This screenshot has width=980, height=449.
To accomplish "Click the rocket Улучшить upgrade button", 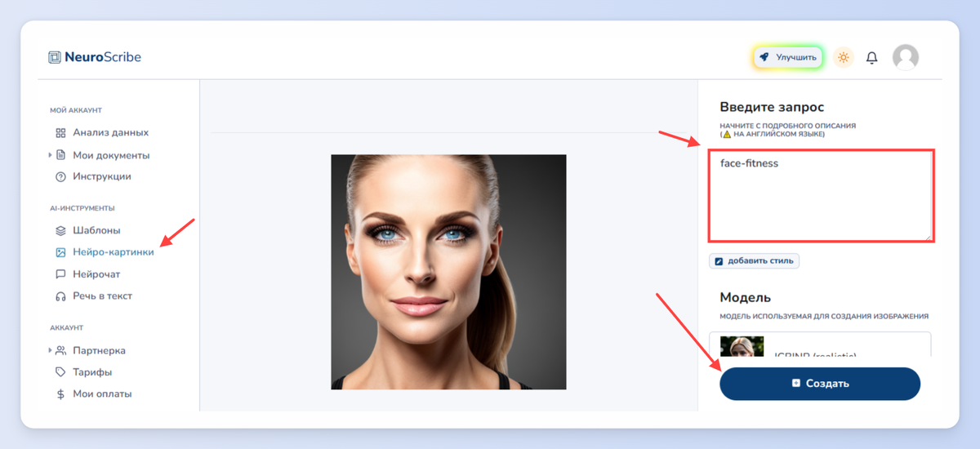I will point(787,57).
